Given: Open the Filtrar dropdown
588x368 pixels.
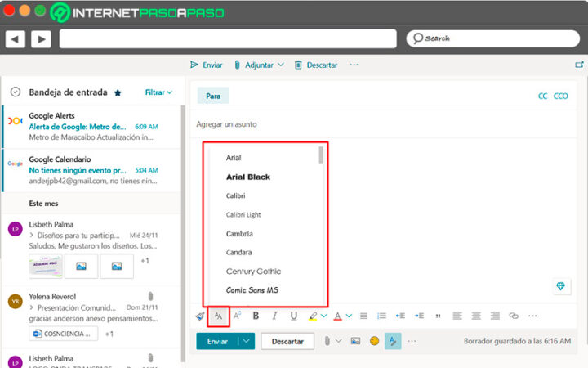Looking at the screenshot, I should tap(158, 92).
